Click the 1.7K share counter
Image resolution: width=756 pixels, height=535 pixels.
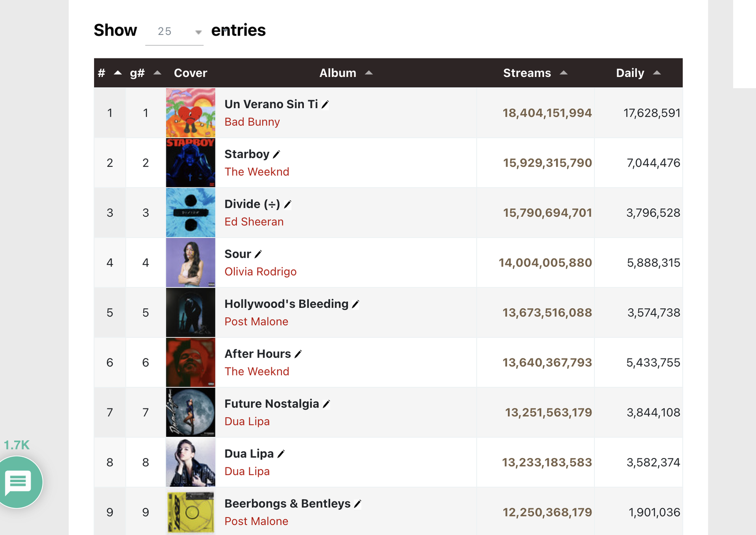[x=16, y=444]
